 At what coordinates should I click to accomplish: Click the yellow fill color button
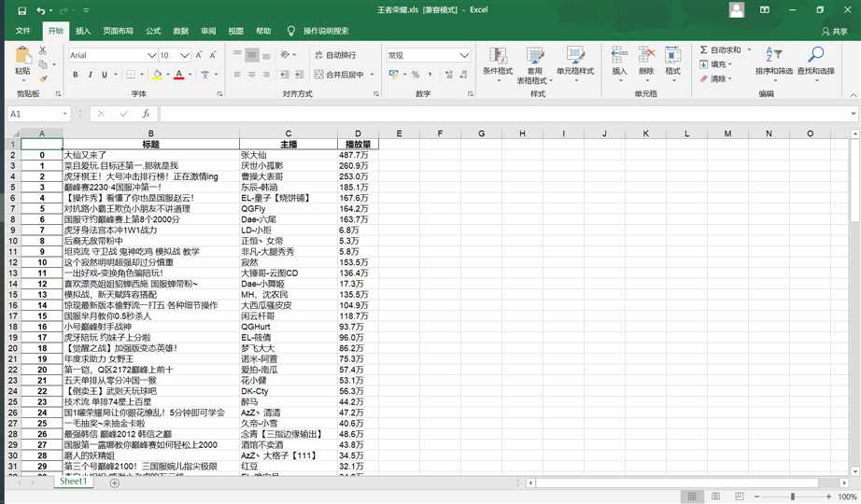click(x=157, y=74)
